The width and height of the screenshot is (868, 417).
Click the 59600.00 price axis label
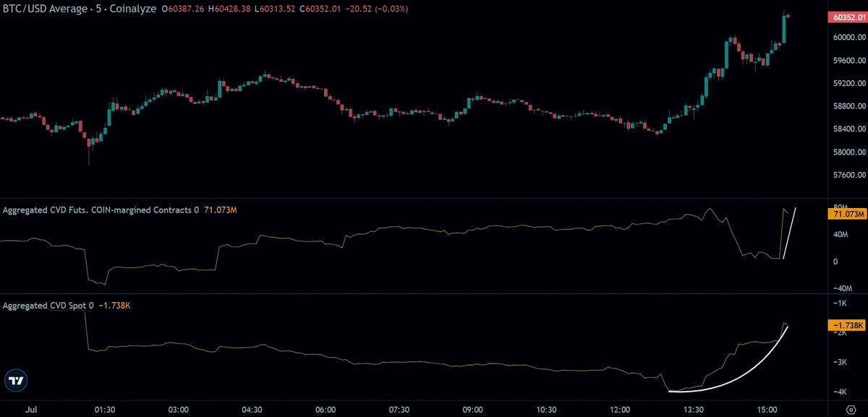coord(849,61)
